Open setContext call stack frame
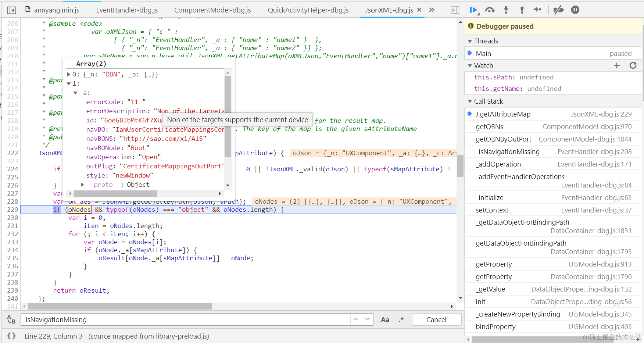The width and height of the screenshot is (644, 343). point(554,210)
